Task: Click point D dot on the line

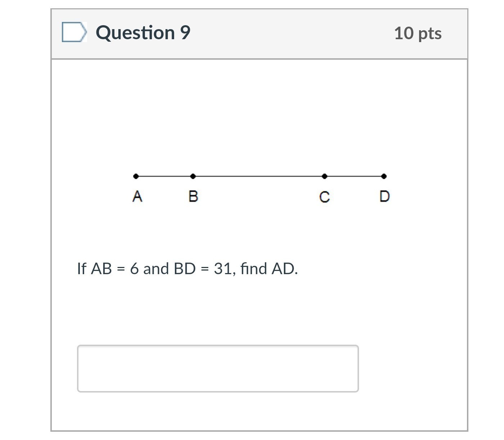Action: [x=384, y=176]
